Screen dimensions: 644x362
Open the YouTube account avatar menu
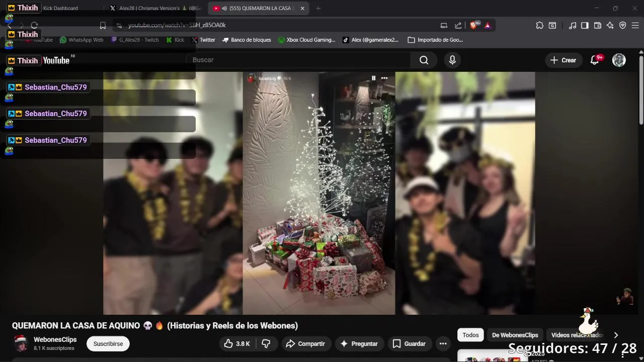(x=619, y=60)
